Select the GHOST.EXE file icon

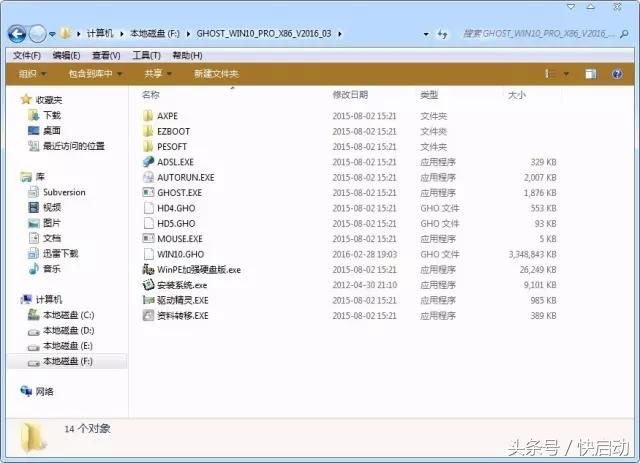(148, 193)
